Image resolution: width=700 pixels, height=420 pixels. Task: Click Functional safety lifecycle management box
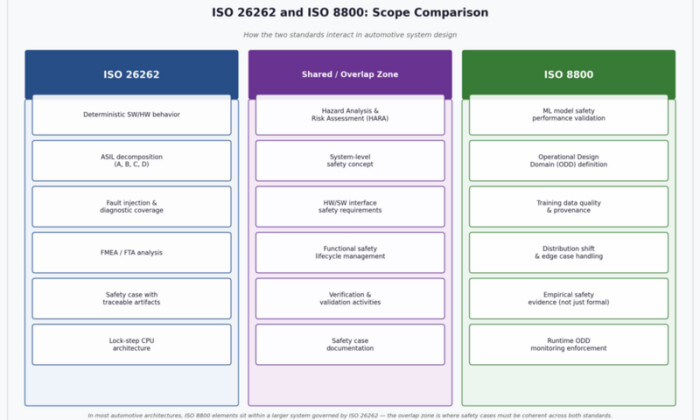tap(349, 252)
